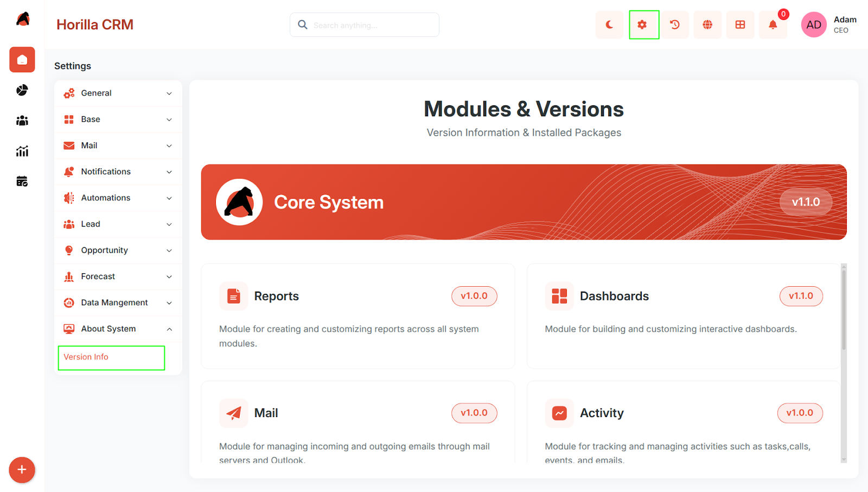Expand the Base settings section

pos(118,119)
